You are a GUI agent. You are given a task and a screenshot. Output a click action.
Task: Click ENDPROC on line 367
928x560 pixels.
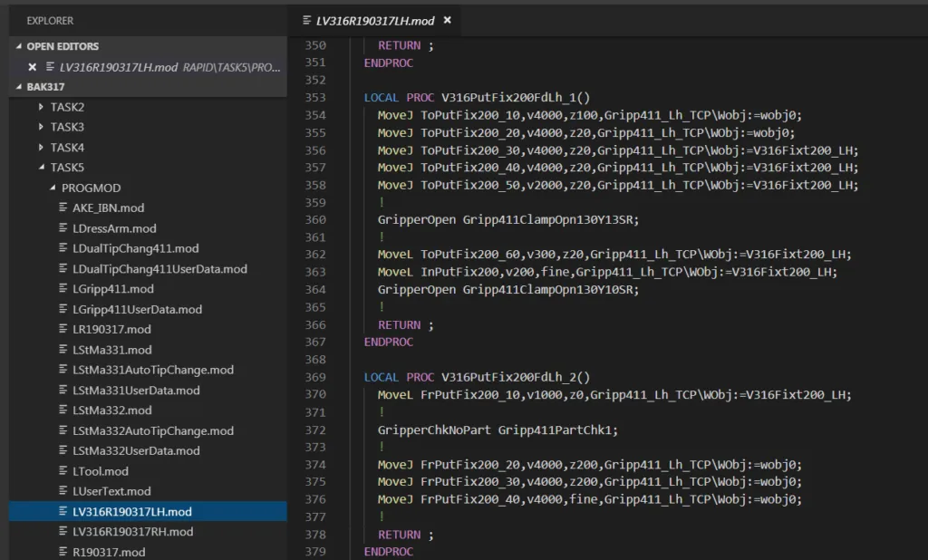coord(389,343)
